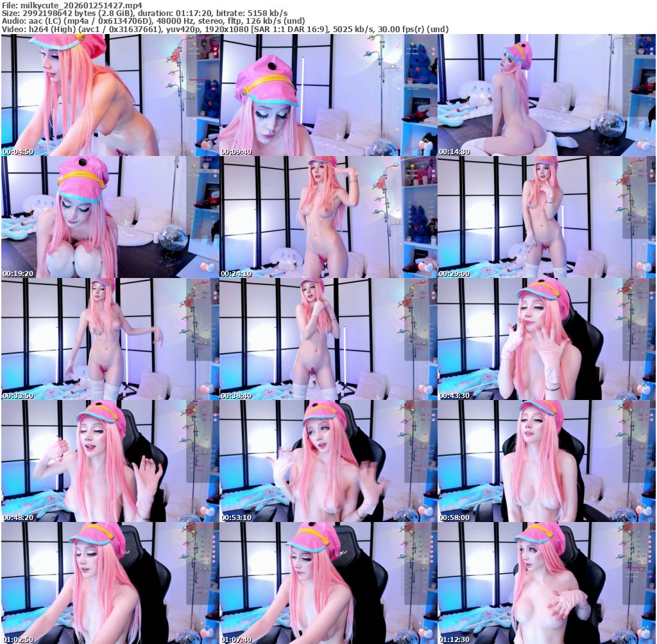Open the frame stamped 00:24:10
657x644 pixels.
(x=328, y=217)
